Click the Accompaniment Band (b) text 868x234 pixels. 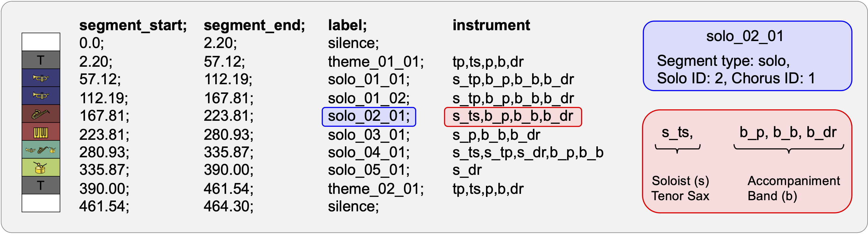pos(794,188)
